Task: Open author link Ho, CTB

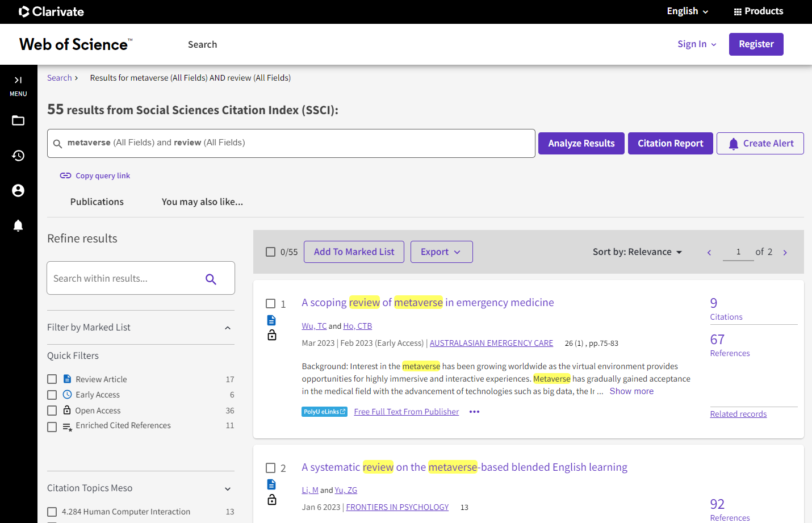Action: [358, 326]
